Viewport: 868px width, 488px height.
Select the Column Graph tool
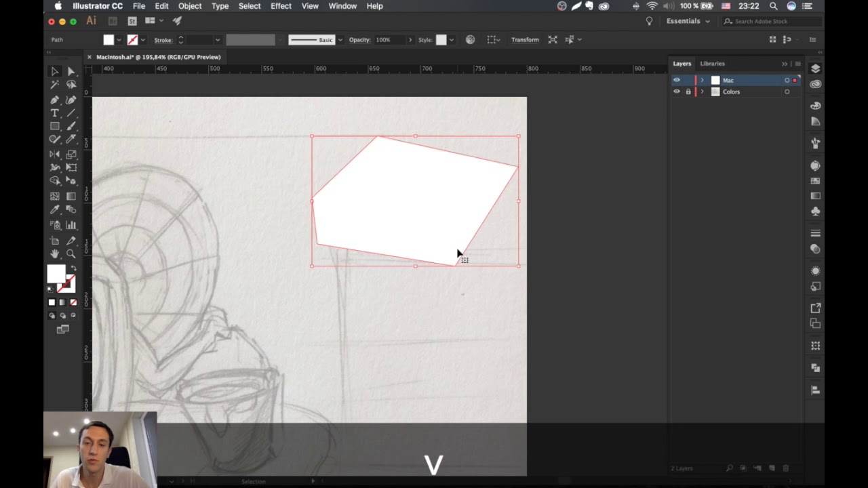pos(71,225)
